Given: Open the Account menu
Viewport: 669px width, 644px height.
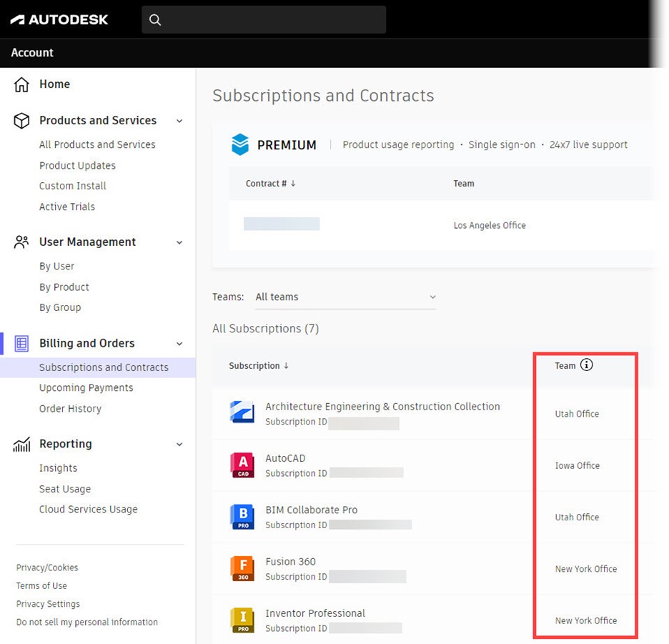Looking at the screenshot, I should pyautogui.click(x=31, y=52).
